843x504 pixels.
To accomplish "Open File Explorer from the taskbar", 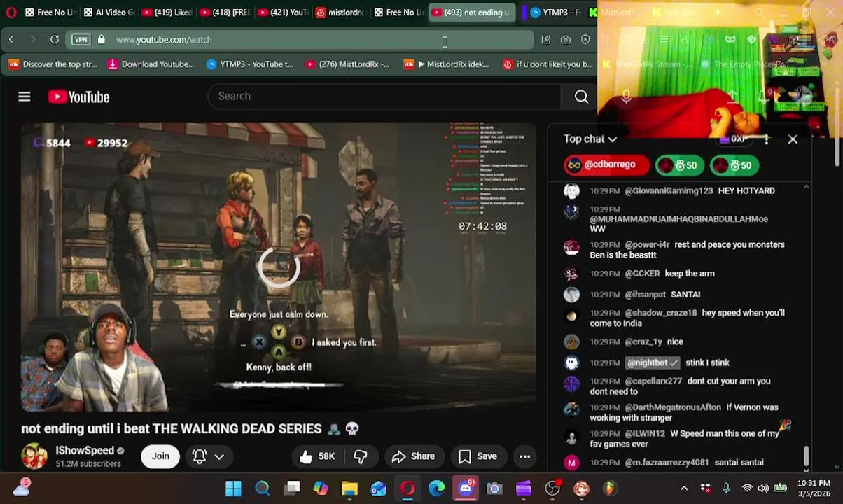I will (x=349, y=489).
